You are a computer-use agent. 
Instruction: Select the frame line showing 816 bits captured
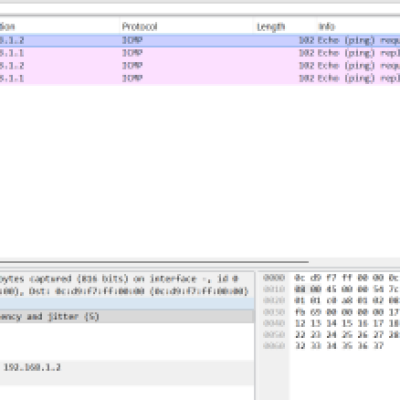pos(127,279)
